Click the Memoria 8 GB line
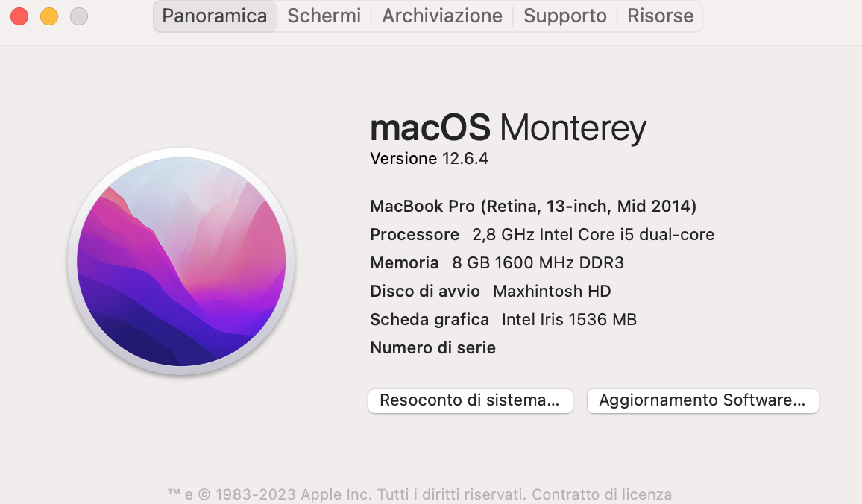 (x=497, y=262)
